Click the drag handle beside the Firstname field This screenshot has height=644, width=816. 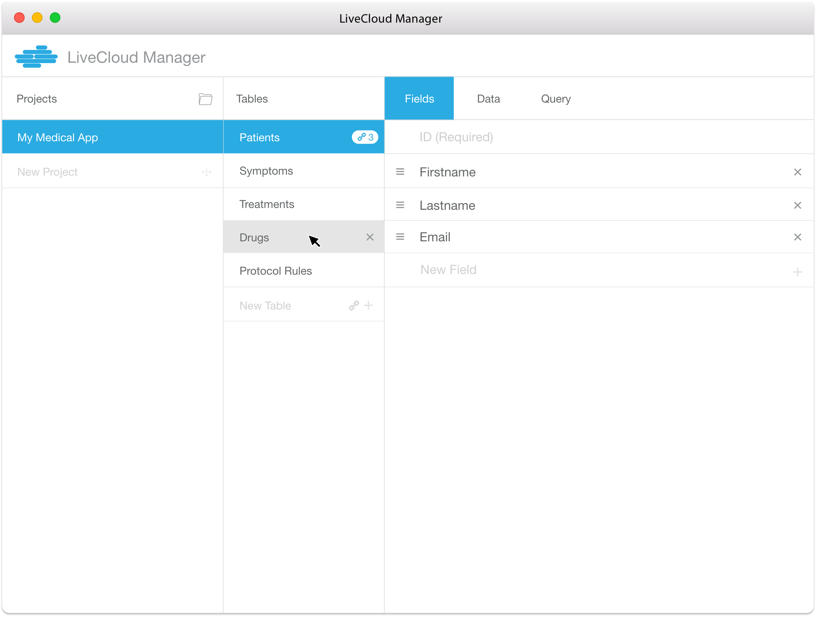coord(400,171)
